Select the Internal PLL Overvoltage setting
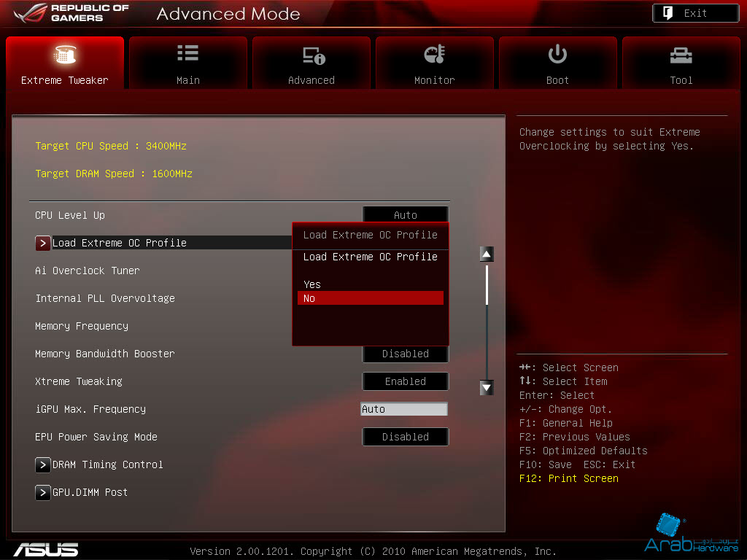 point(105,298)
